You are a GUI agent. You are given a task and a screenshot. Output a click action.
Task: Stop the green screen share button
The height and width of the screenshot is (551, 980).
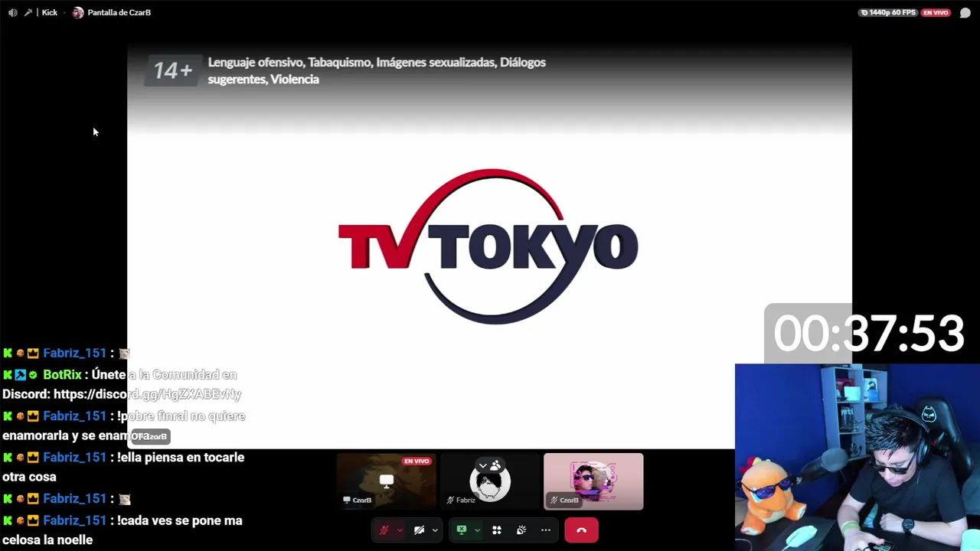pyautogui.click(x=462, y=530)
